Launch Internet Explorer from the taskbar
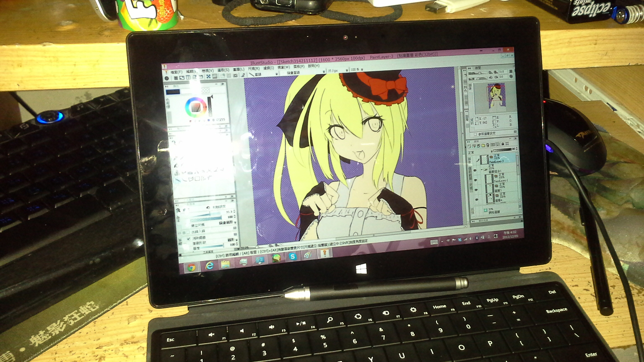The width and height of the screenshot is (644, 362). (x=209, y=266)
